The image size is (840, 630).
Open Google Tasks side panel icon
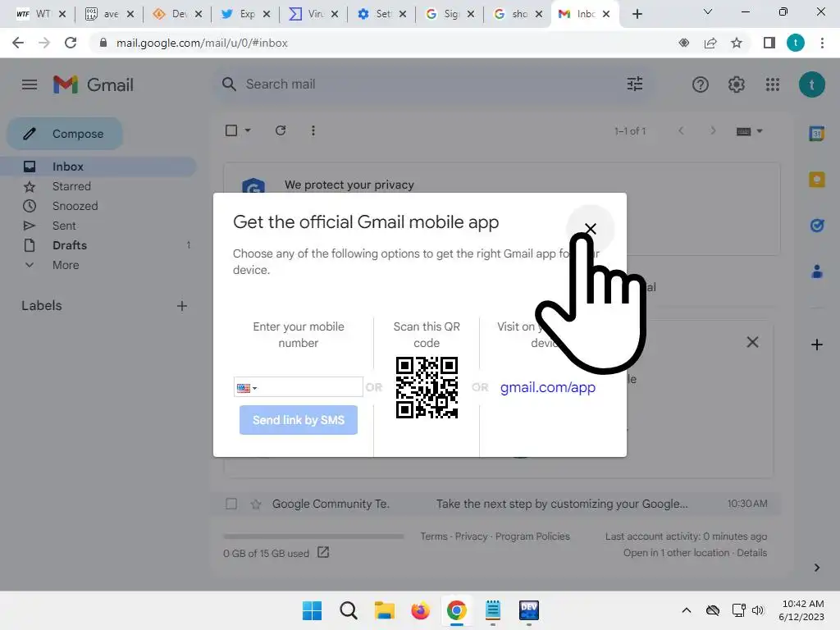pos(816,226)
